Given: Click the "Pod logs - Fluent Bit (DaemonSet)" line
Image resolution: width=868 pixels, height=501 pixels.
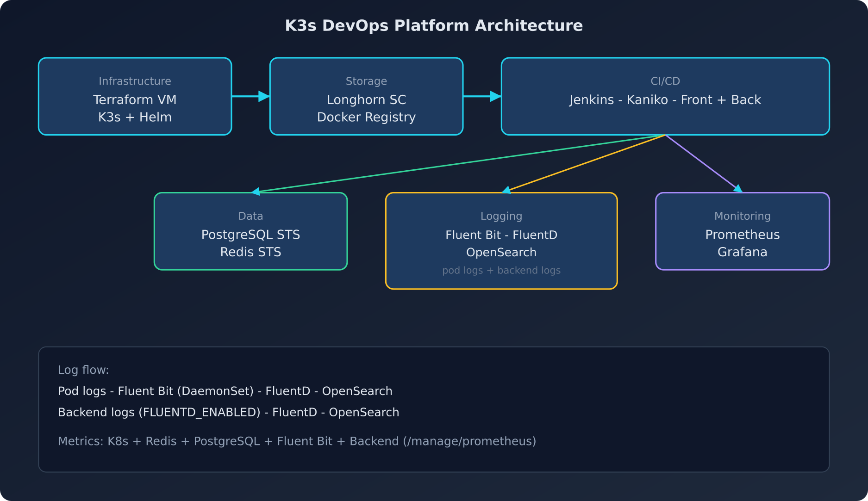Looking at the screenshot, I should coord(225,391).
